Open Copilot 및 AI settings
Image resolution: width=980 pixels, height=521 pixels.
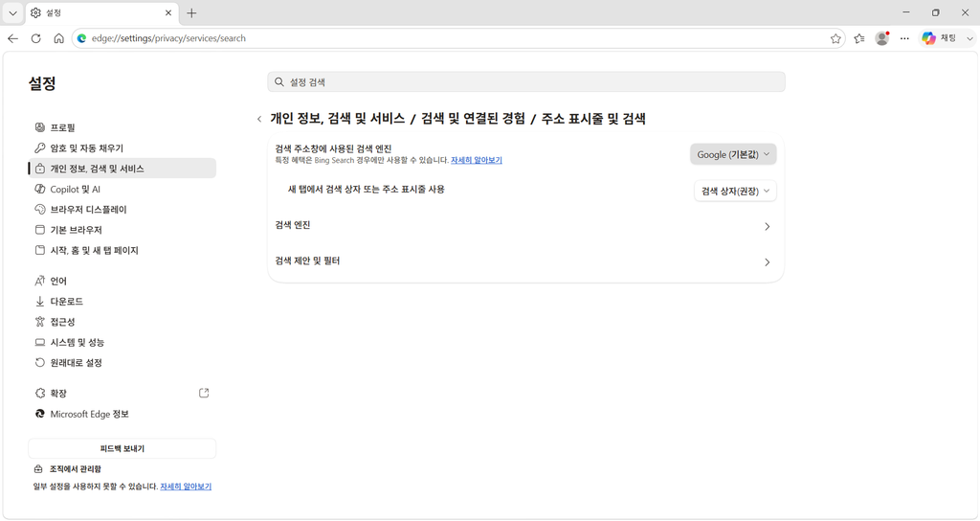[122, 189]
